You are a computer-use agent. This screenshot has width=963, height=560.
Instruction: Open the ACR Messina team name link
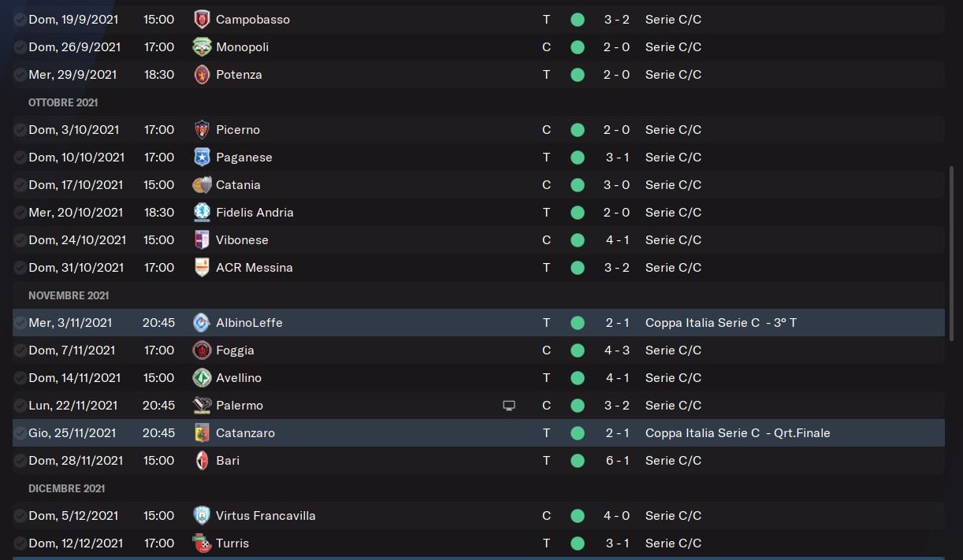point(254,268)
